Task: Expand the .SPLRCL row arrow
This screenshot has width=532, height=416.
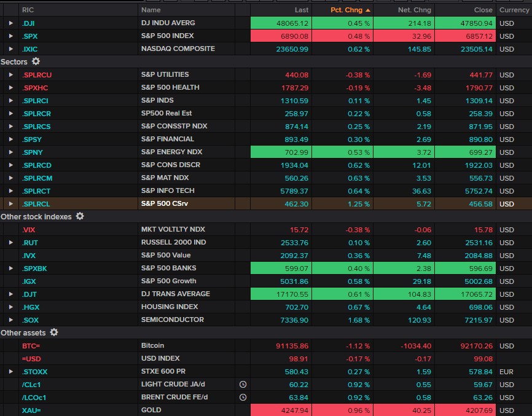Action: pyautogui.click(x=10, y=203)
